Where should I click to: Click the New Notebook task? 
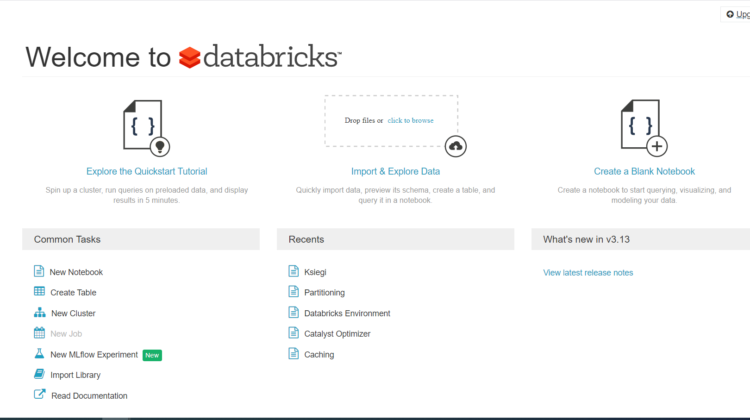click(76, 272)
